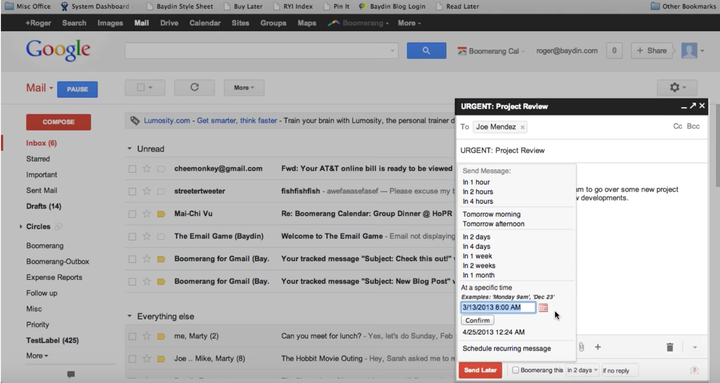The image size is (720, 383).
Task: Select 'In 1 week' send option
Action: click(x=477, y=256)
